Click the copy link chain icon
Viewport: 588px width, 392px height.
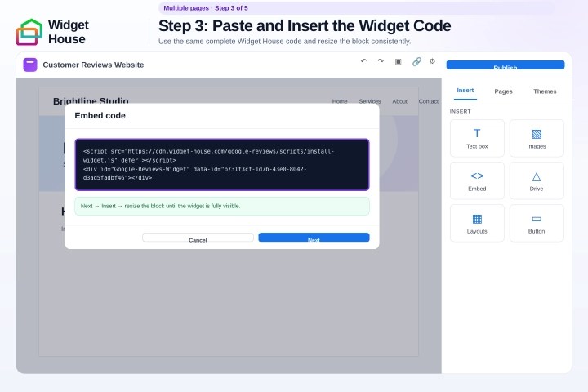(416, 61)
